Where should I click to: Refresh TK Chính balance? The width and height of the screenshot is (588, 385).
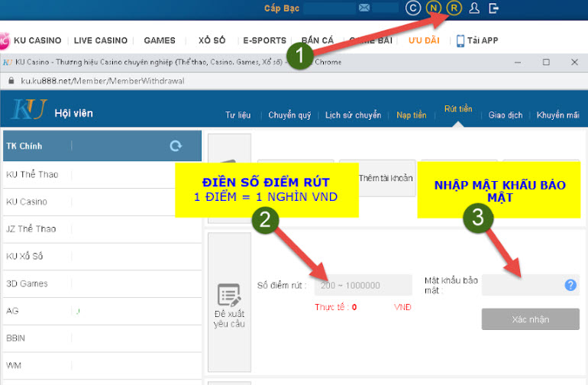176,146
